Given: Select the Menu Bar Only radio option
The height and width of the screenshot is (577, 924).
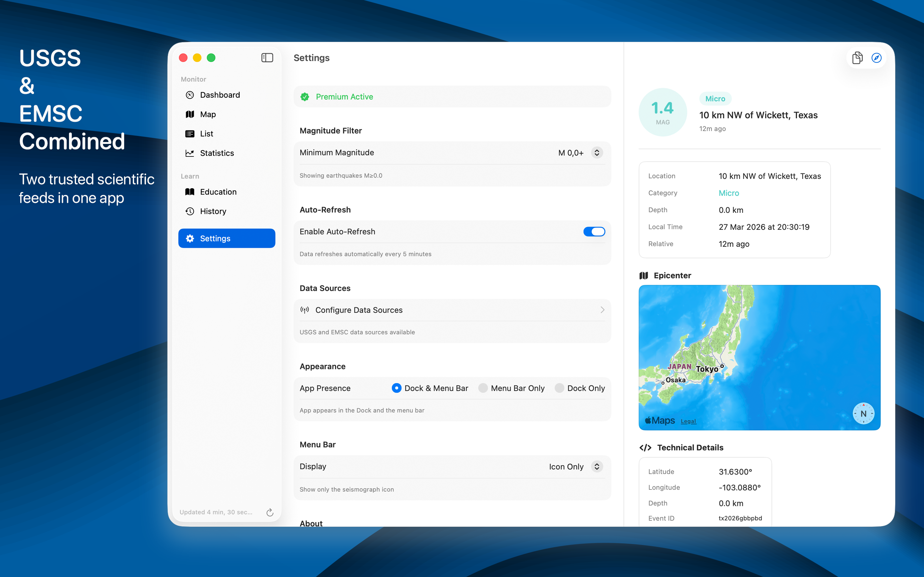Looking at the screenshot, I should tap(483, 388).
